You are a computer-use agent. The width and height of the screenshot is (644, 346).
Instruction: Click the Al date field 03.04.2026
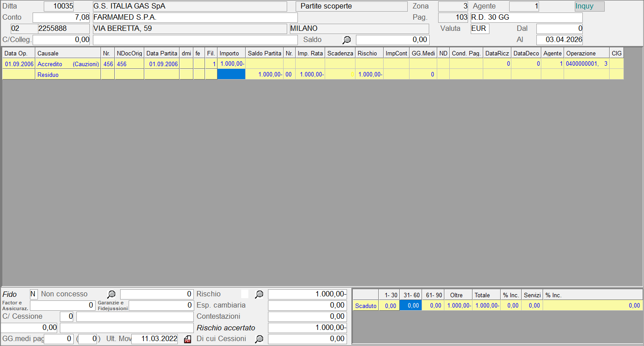click(x=559, y=40)
